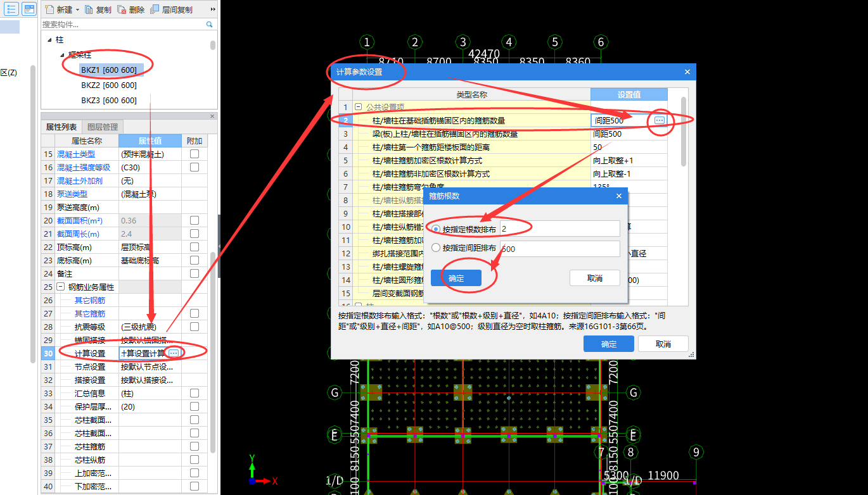Select BKZ2 [600 600] in tree
The image size is (868, 495).
pyautogui.click(x=108, y=85)
